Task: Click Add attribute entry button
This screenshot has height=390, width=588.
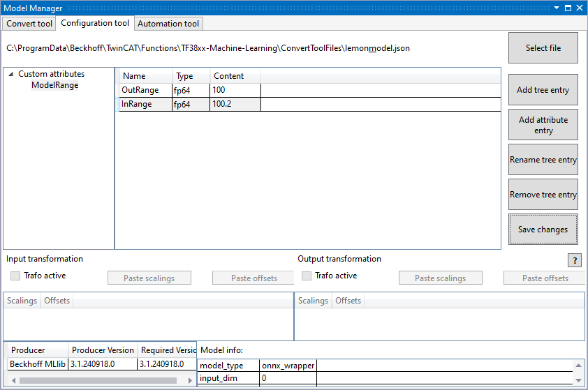Action: [543, 125]
